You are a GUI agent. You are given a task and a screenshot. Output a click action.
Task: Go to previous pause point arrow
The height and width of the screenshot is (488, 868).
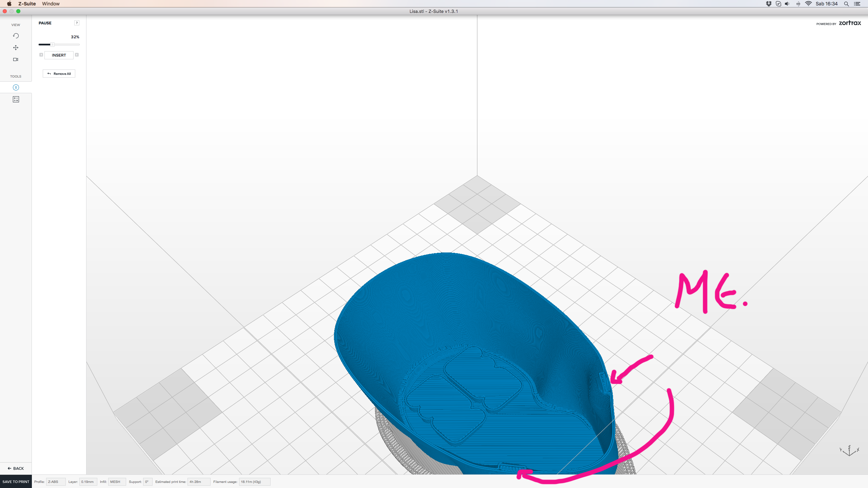[x=41, y=55]
